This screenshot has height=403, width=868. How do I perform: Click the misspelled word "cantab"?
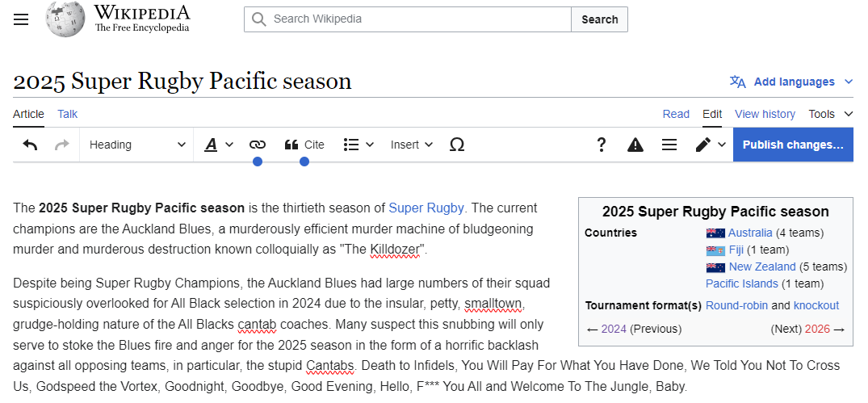257,325
